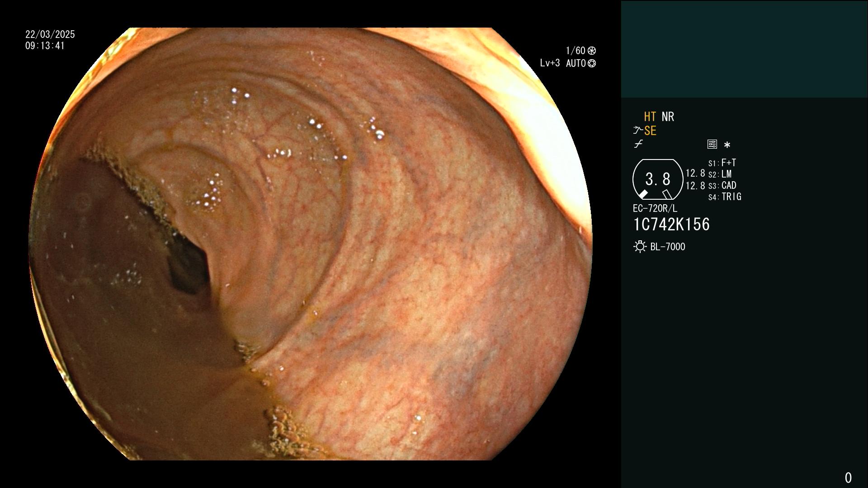Click the S1: F+T switch assignment
Screen dimensions: 868x488
pyautogui.click(x=722, y=163)
